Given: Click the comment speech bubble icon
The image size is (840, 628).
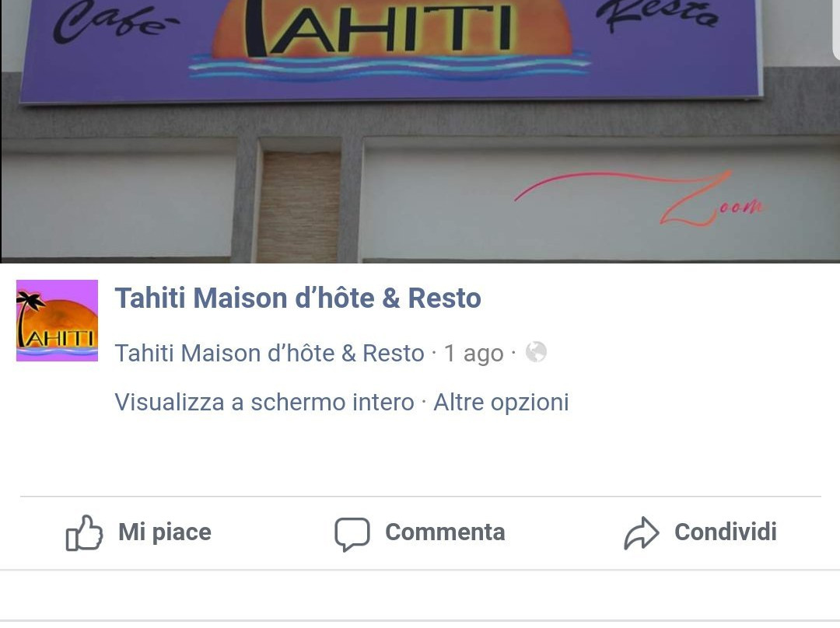Looking at the screenshot, I should (352, 534).
